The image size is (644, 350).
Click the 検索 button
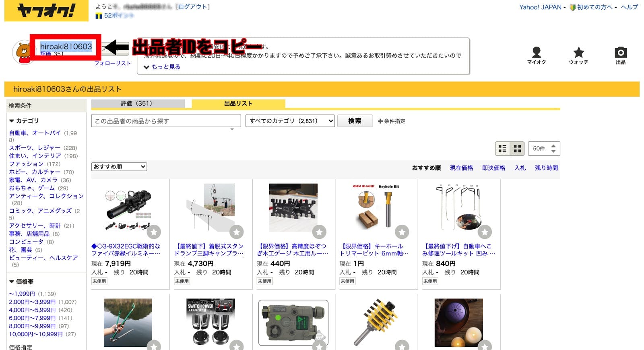point(355,121)
